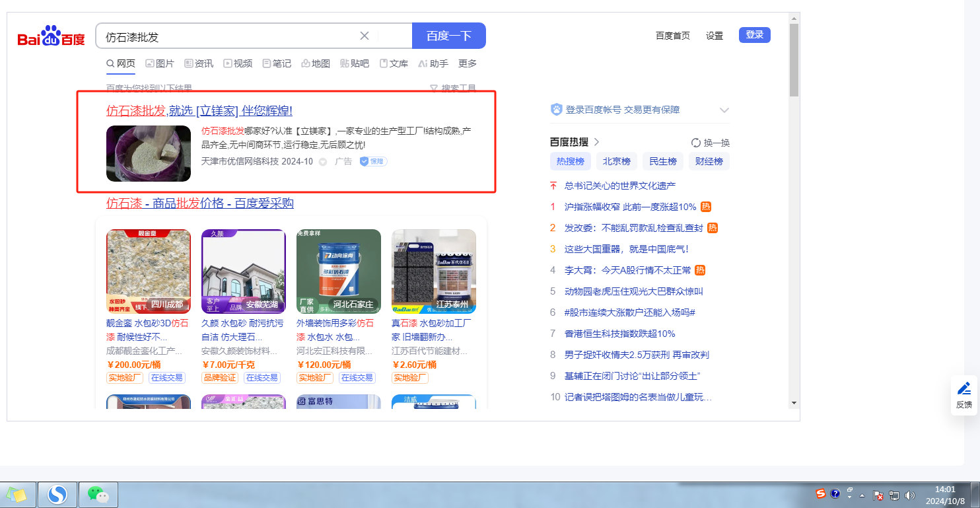The image size is (980, 508).
Task: Click the paw icon beside 登录百度帐号
Action: click(x=556, y=110)
